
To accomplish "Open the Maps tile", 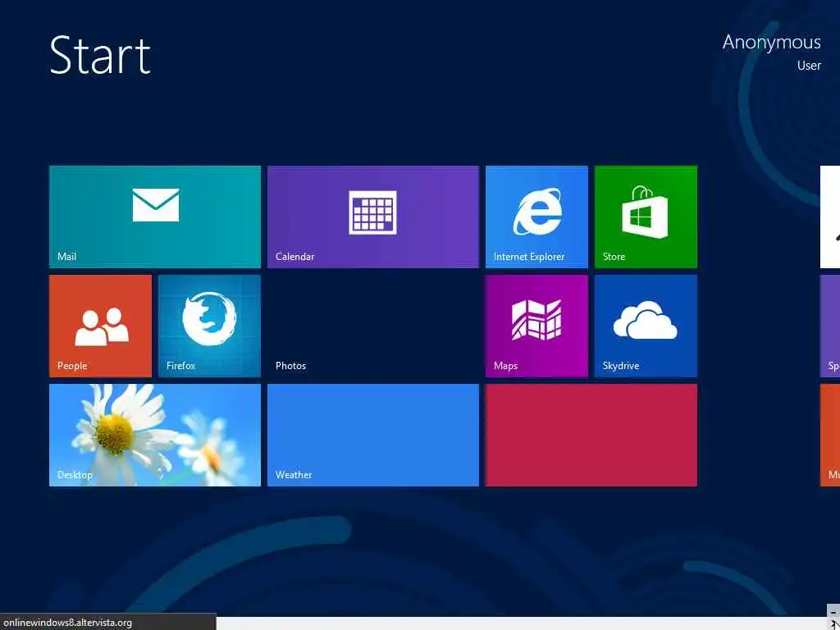I will click(x=536, y=326).
